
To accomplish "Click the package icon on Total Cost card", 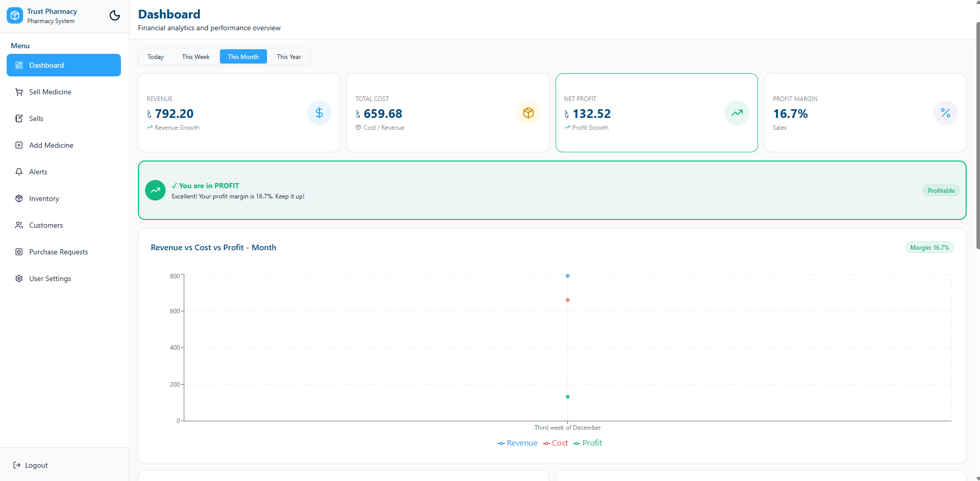I will [528, 113].
